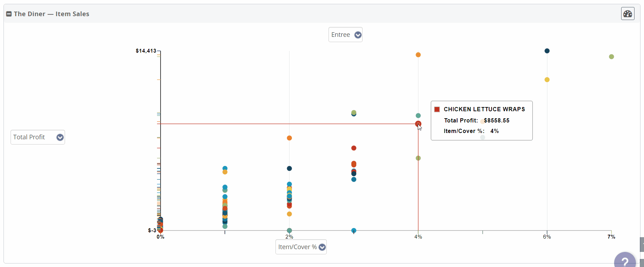Click the topmost orange point at 2%
The height and width of the screenshot is (267, 644).
coord(289,138)
